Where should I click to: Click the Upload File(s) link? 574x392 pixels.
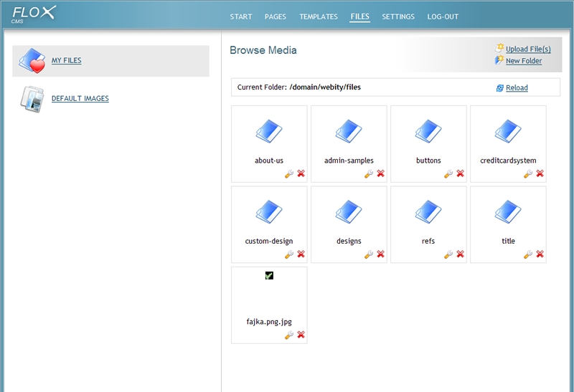(x=528, y=49)
